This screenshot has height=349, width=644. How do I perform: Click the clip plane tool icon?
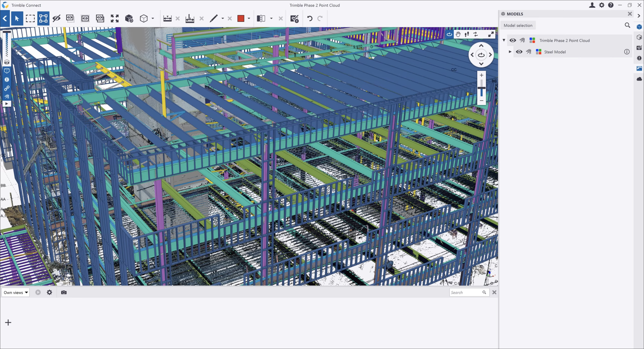[x=261, y=18]
